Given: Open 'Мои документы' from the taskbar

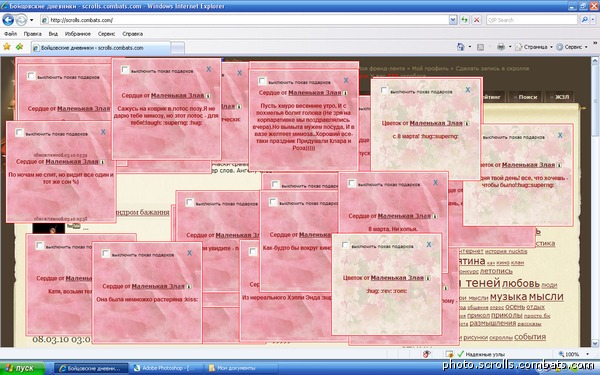Looking at the screenshot, I should tap(240, 368).
